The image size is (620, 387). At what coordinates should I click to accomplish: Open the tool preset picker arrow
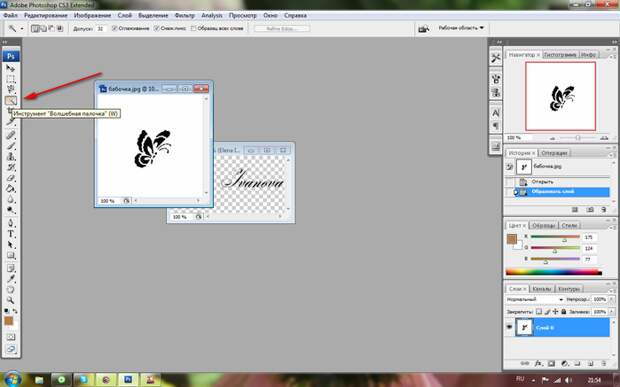[x=22, y=28]
